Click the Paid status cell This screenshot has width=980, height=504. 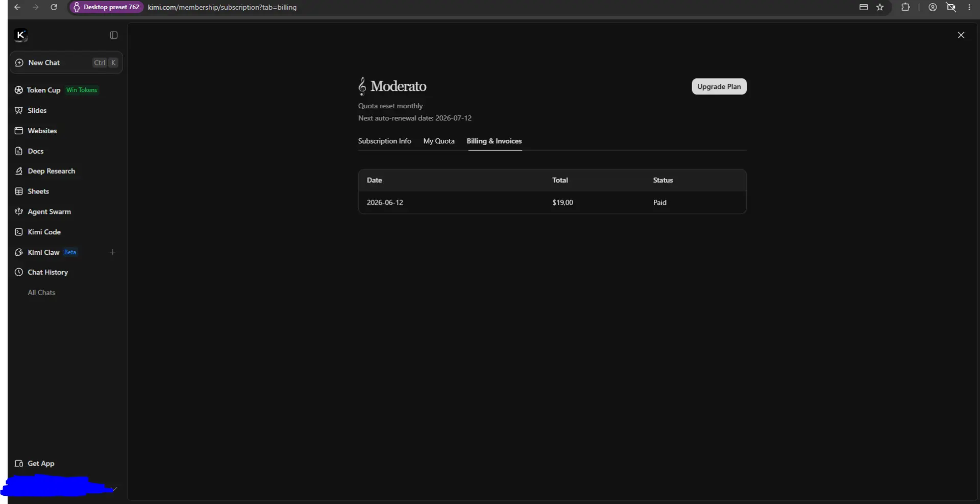[x=659, y=203]
